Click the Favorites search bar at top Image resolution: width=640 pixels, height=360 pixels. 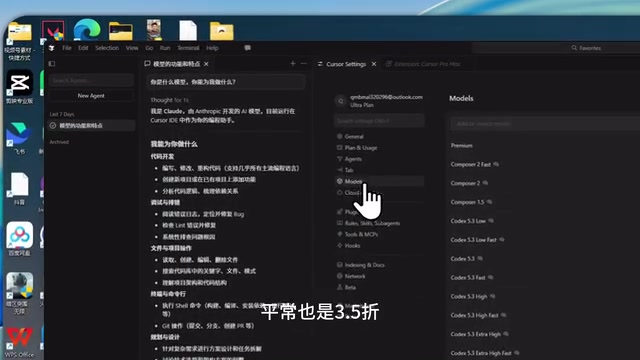586,48
